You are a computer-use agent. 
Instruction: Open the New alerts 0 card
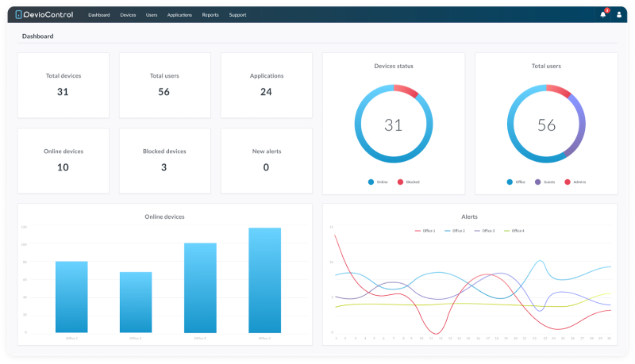267,161
